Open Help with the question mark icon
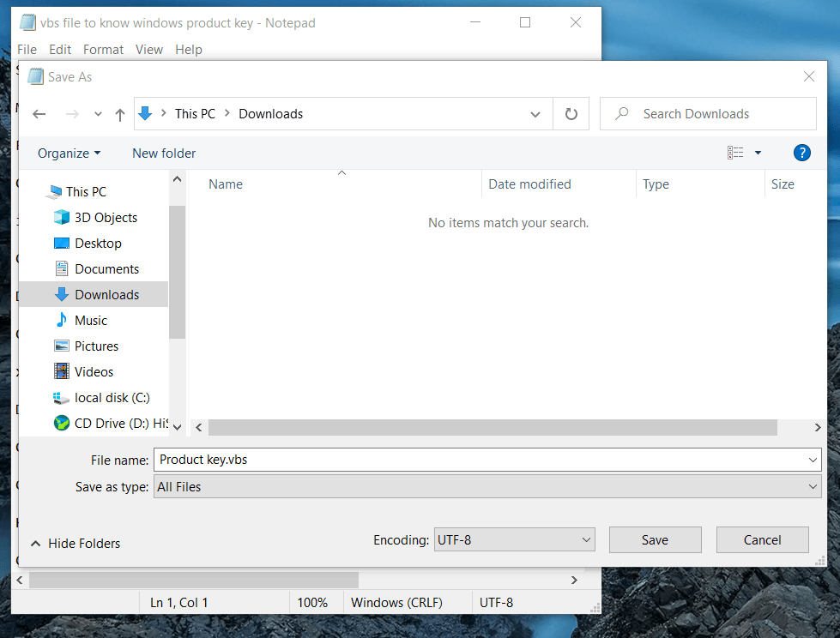 [802, 153]
